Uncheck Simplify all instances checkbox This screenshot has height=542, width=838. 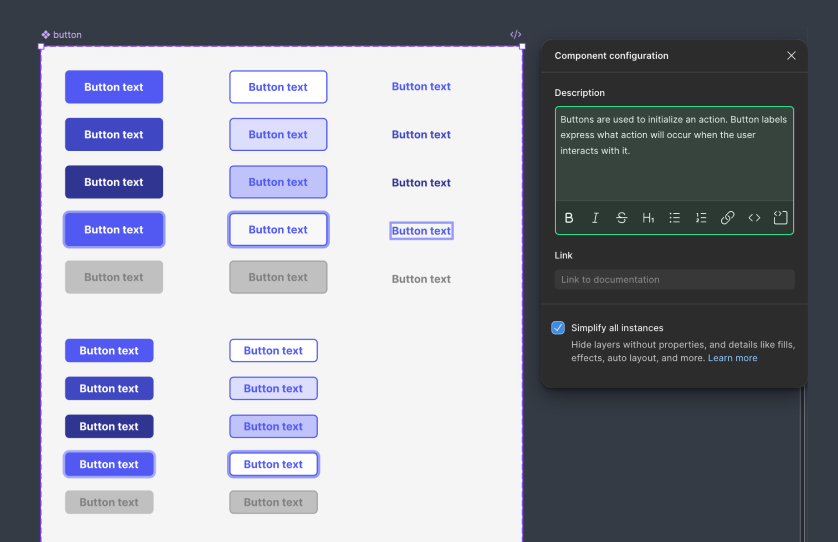pos(558,328)
